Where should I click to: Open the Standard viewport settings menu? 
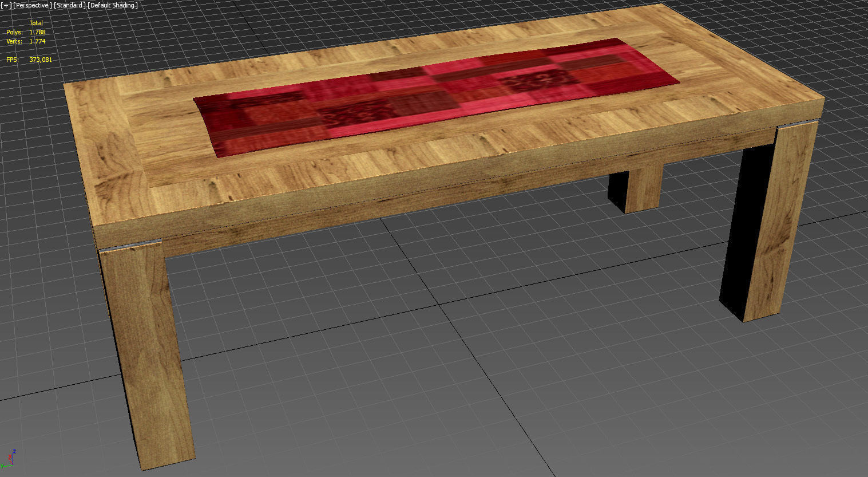coord(70,5)
